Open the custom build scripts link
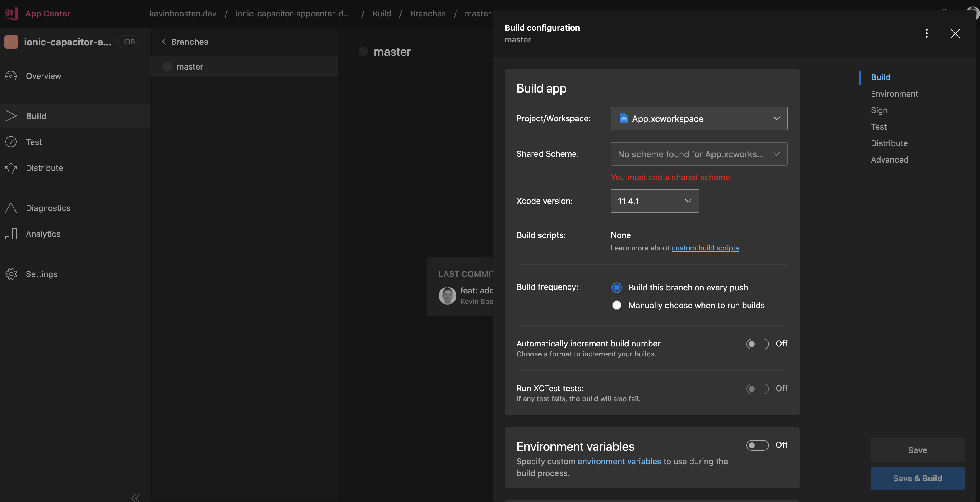Viewport: 980px width, 502px height. coord(705,248)
